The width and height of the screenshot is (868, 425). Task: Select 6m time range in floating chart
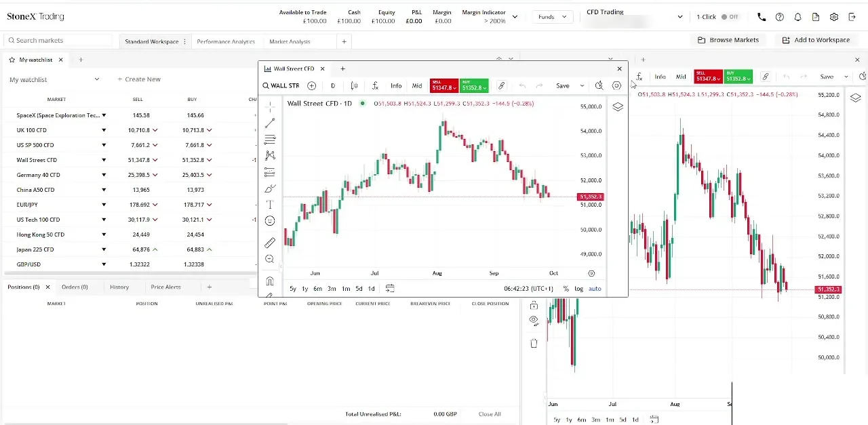317,289
